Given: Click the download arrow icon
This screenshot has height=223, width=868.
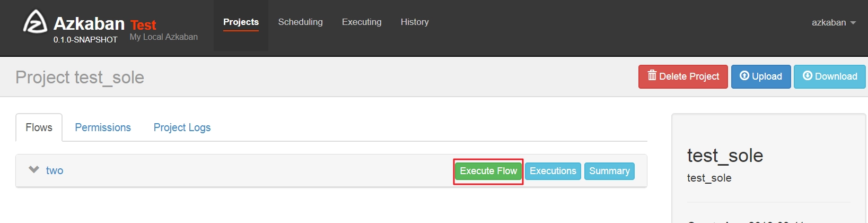Looking at the screenshot, I should pyautogui.click(x=808, y=76).
